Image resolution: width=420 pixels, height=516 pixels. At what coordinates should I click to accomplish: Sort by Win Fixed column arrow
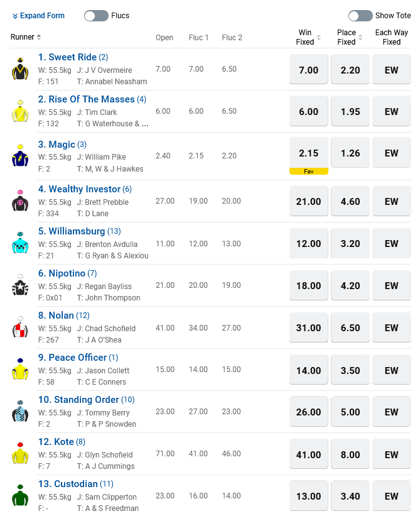pos(318,38)
